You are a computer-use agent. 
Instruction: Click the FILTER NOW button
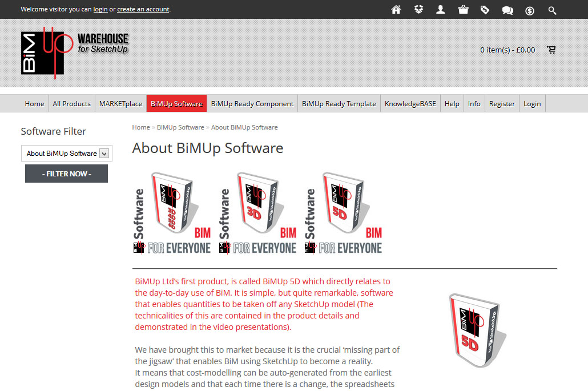(66, 174)
